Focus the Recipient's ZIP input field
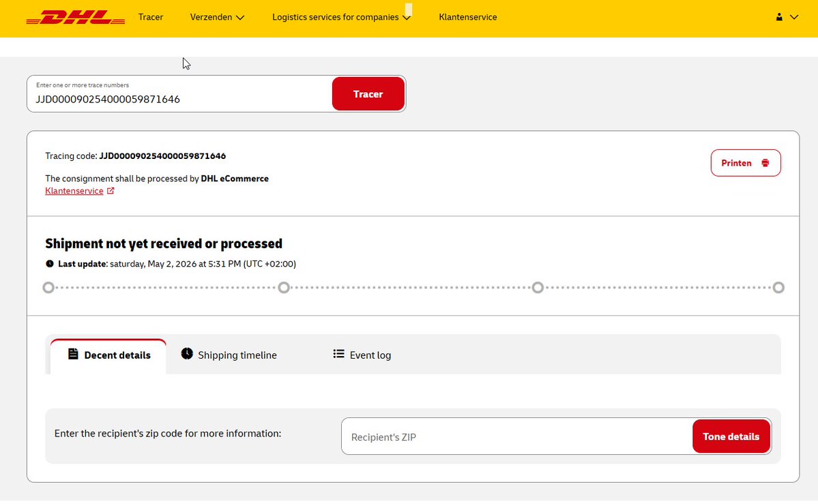818x504 pixels. tap(517, 436)
